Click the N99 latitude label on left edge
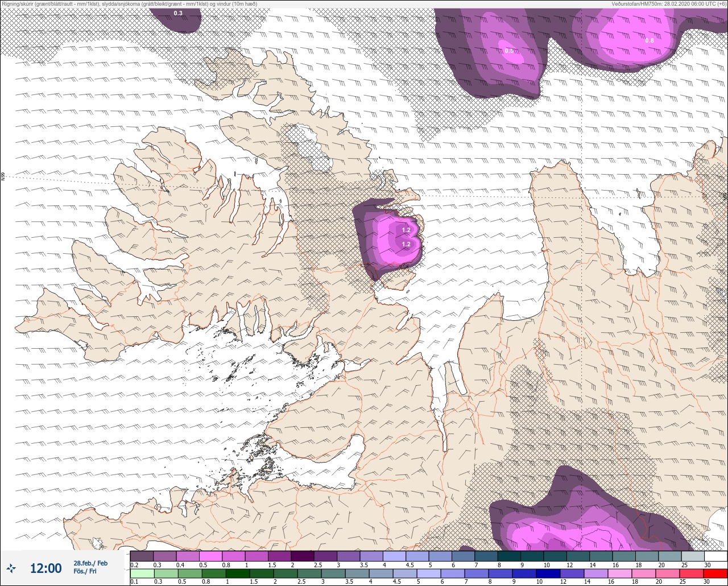This screenshot has width=728, height=586. [x=3, y=177]
